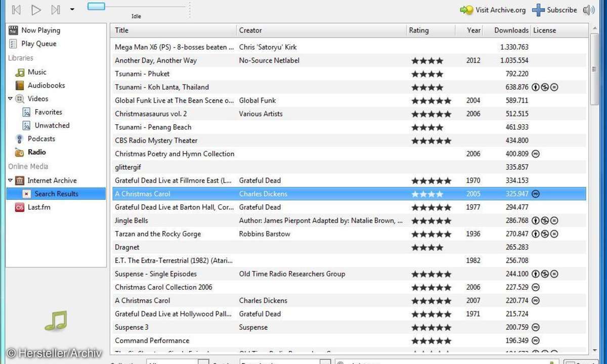Close Search Results via its x icon

[x=26, y=194]
